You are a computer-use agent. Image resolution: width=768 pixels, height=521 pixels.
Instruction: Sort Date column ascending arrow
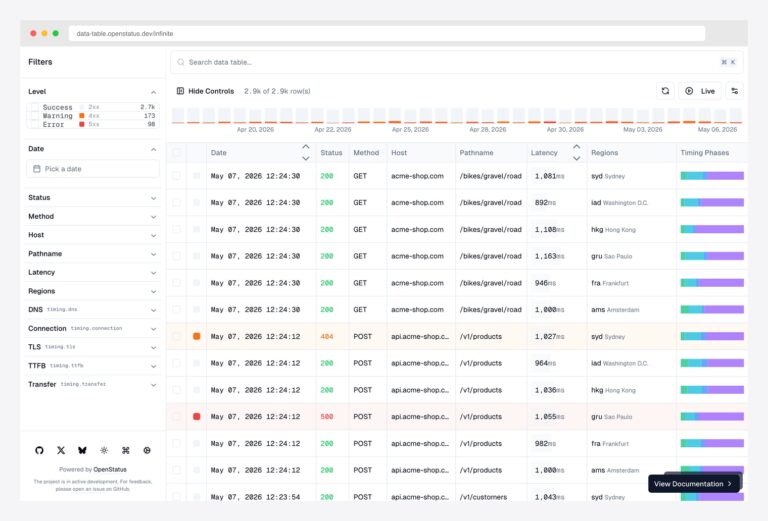pyautogui.click(x=306, y=147)
